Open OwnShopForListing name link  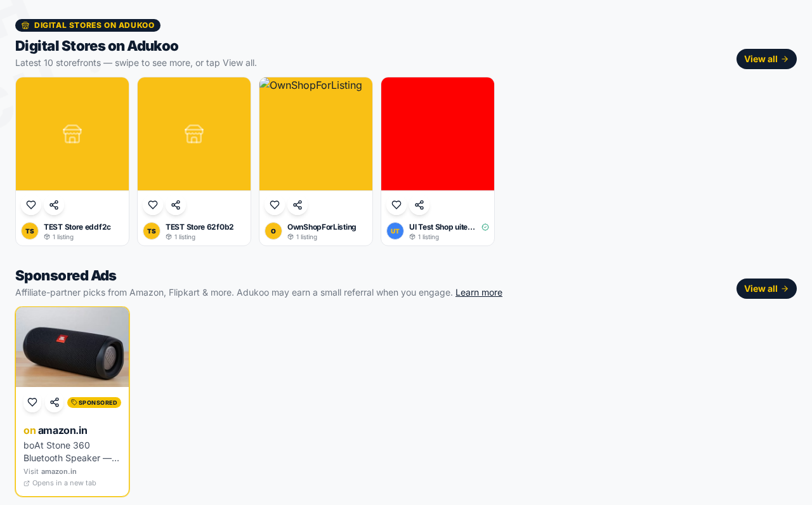pyautogui.click(x=322, y=227)
